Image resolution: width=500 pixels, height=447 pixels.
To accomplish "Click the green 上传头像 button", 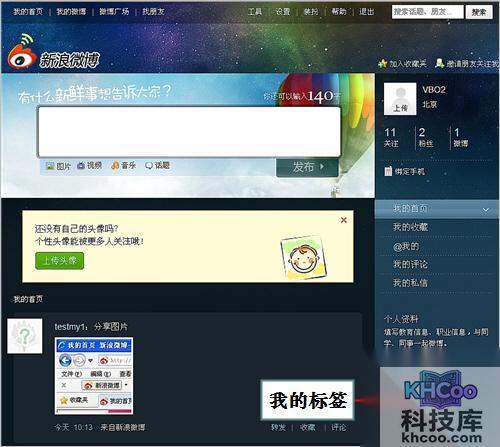I will pos(59,260).
